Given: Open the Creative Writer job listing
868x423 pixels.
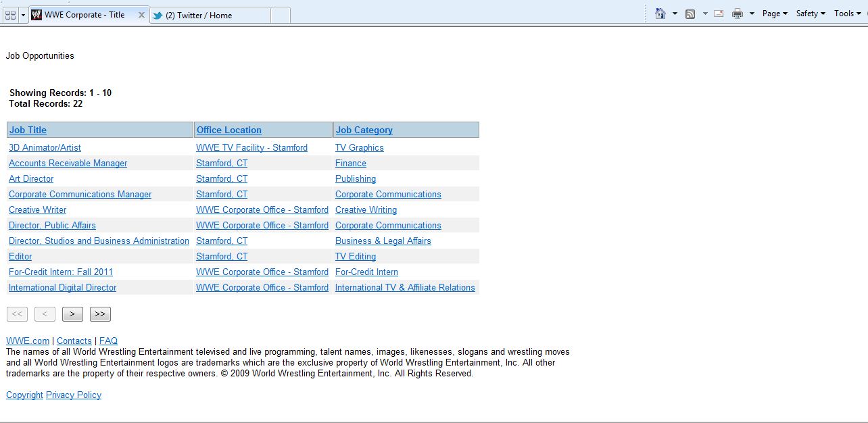Looking at the screenshot, I should (x=38, y=210).
